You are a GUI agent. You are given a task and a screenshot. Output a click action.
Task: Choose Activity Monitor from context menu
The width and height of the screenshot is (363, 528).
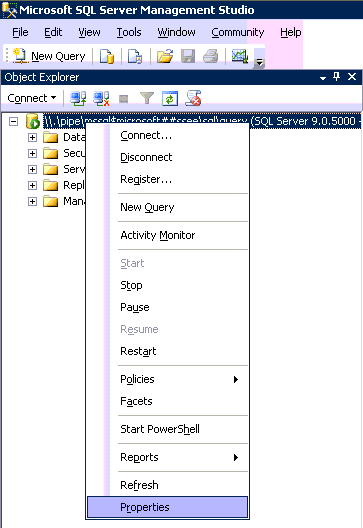[x=167, y=235]
